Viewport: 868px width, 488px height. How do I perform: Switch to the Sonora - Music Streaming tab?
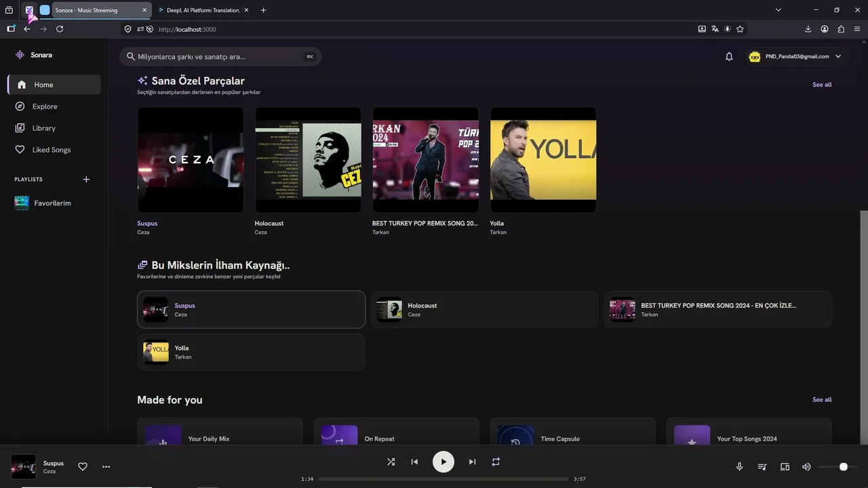click(x=94, y=10)
